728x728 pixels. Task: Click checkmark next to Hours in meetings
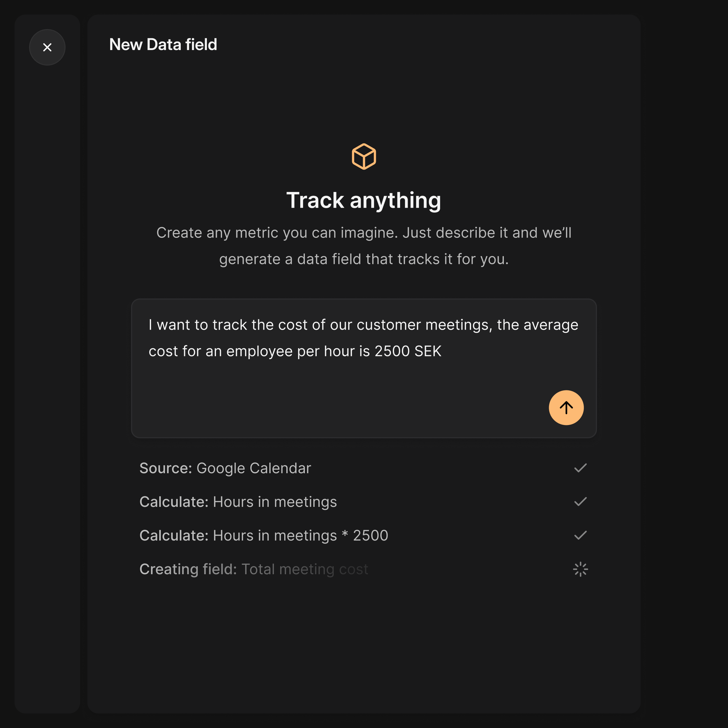pyautogui.click(x=580, y=501)
